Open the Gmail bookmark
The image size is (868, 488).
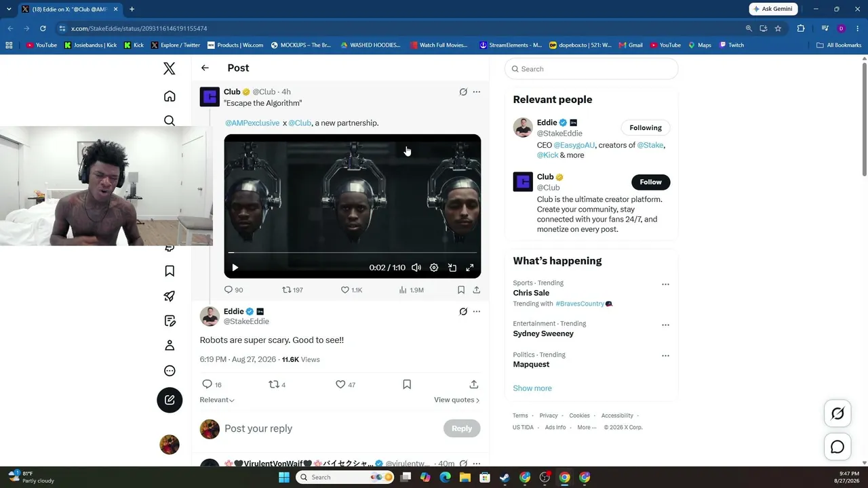click(x=631, y=45)
